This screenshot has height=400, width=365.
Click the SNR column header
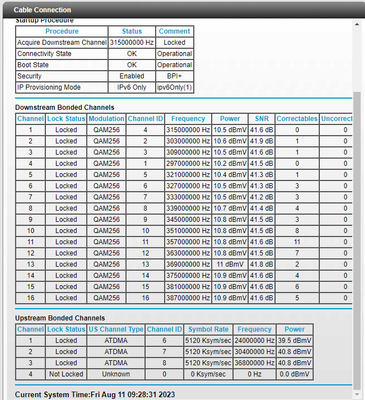click(x=262, y=119)
